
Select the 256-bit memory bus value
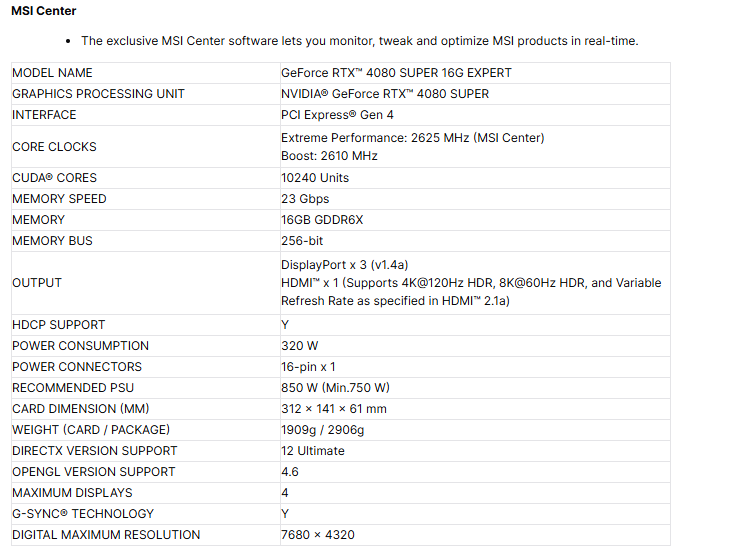click(302, 241)
